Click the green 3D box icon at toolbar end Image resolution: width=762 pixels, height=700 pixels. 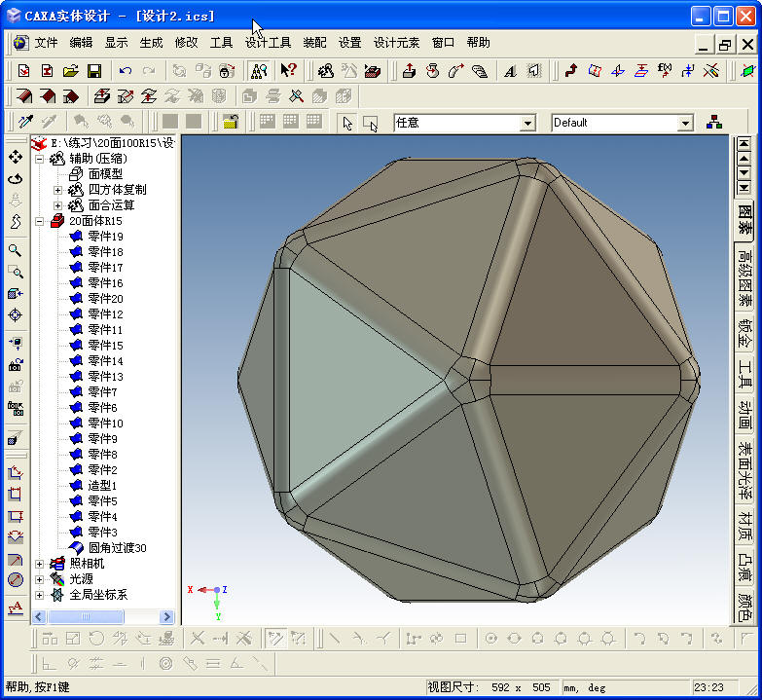click(748, 71)
